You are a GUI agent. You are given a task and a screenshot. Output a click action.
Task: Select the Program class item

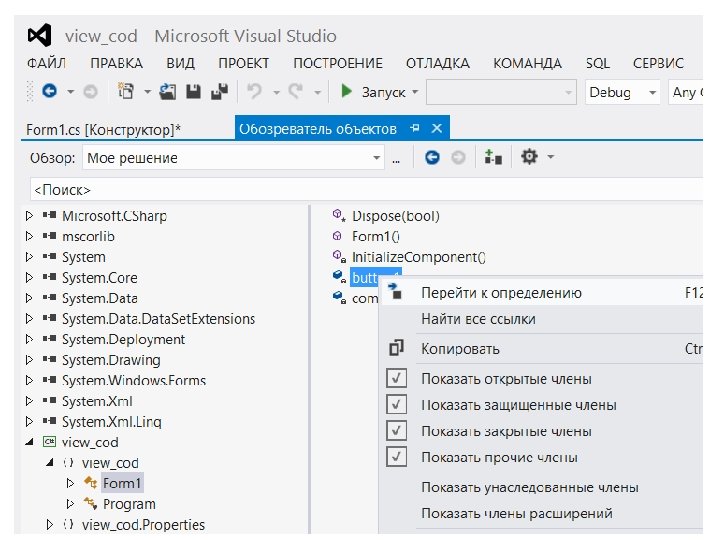tap(129, 504)
